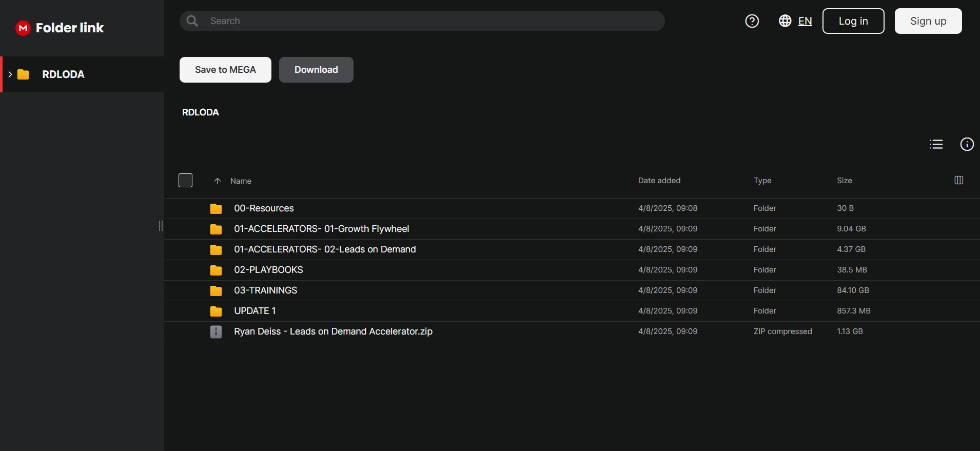Click the 01-Growth Flywheel folder icon

coord(216,229)
